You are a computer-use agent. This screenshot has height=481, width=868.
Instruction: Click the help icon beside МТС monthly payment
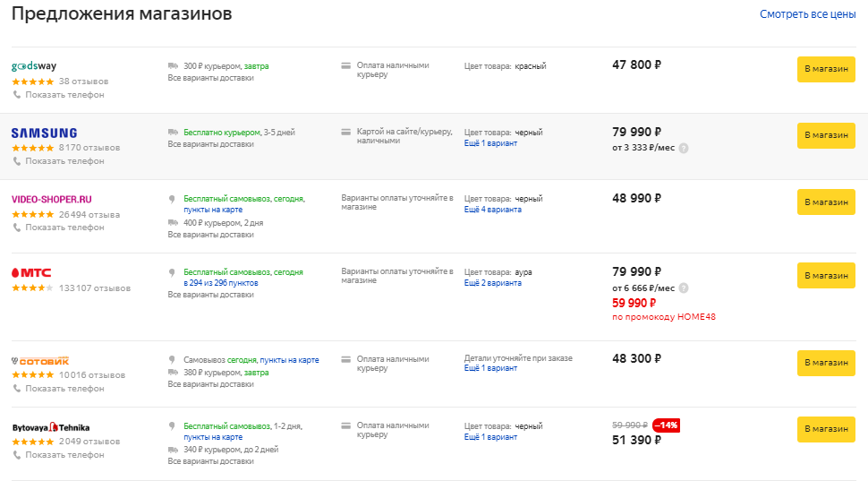(x=684, y=288)
